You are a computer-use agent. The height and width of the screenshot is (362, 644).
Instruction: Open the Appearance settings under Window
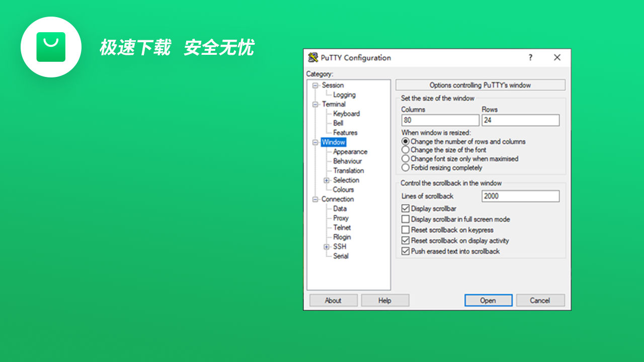pyautogui.click(x=350, y=151)
